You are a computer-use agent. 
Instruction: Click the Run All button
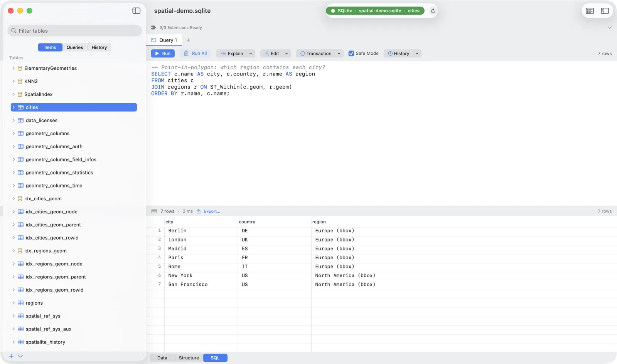tap(196, 54)
